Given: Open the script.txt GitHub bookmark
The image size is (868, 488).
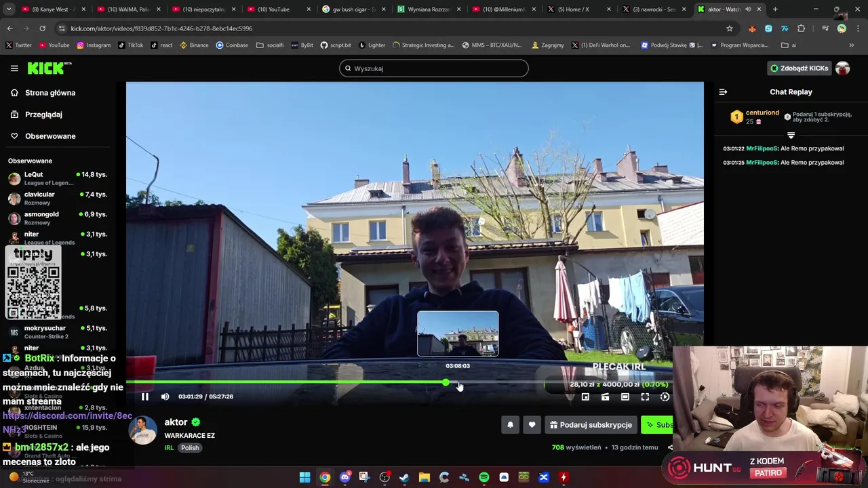Looking at the screenshot, I should [x=335, y=45].
